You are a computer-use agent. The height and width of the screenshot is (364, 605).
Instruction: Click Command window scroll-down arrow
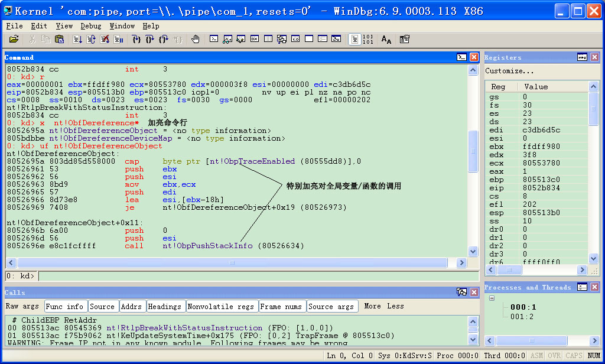coord(473,252)
